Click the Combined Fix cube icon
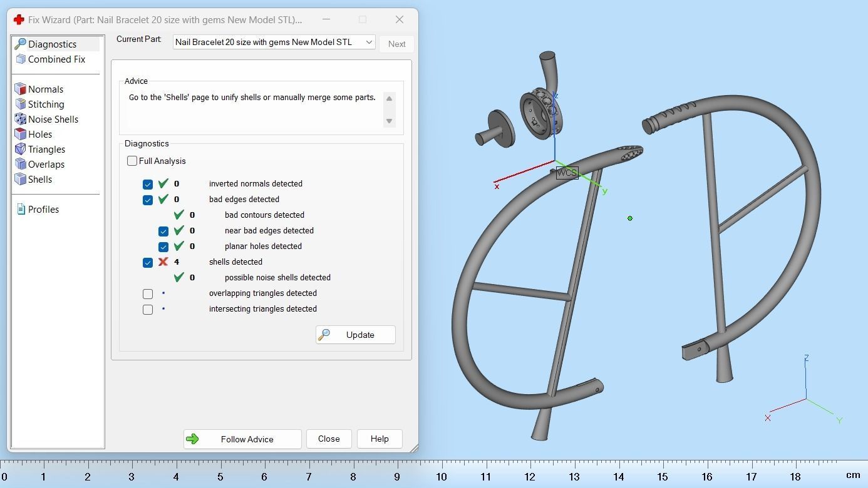This screenshot has width=868, height=488. click(20, 59)
